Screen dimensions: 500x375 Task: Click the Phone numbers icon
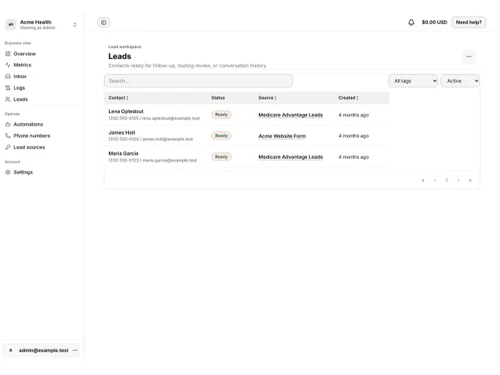point(8,136)
